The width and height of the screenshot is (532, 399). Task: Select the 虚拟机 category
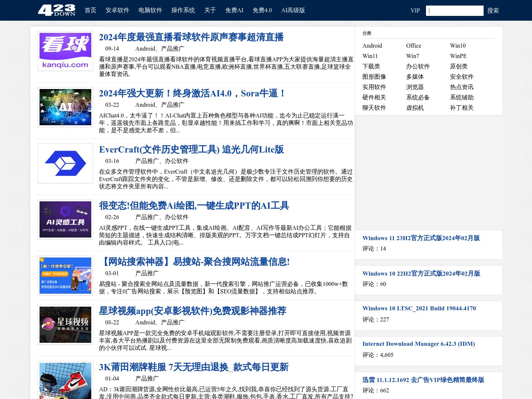[x=415, y=108]
